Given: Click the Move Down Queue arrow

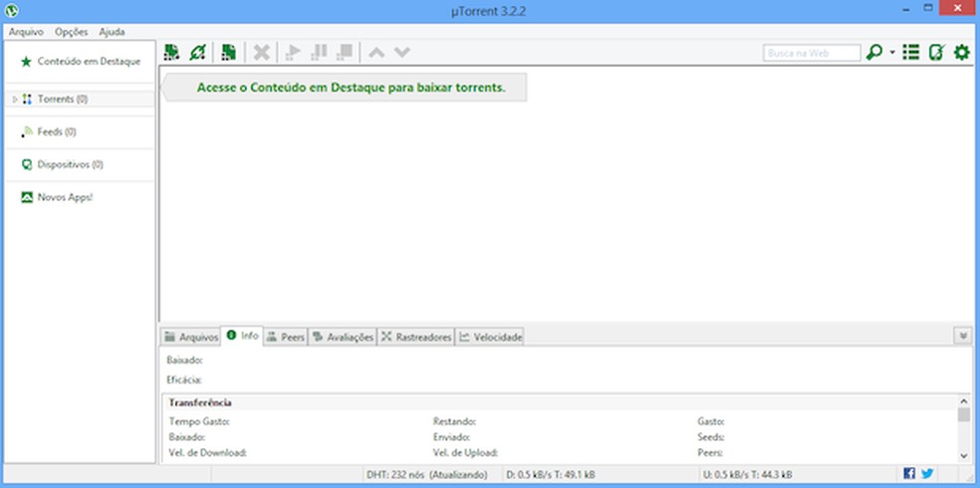Looking at the screenshot, I should coord(402,53).
